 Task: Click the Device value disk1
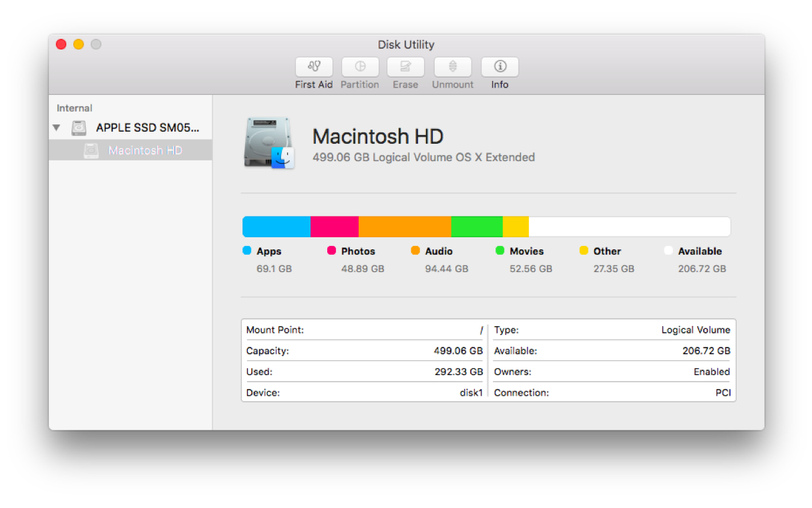pos(471,393)
